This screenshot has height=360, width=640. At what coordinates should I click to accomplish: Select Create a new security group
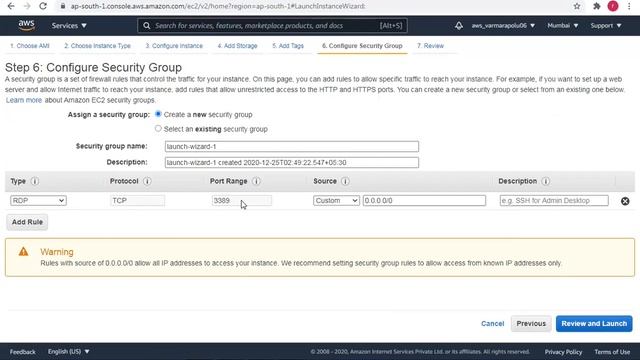(x=158, y=114)
